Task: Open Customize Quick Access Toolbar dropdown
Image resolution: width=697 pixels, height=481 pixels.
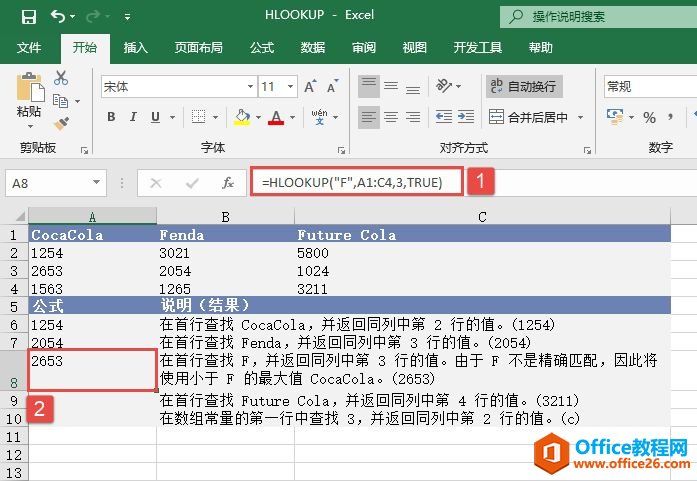Action: [128, 17]
